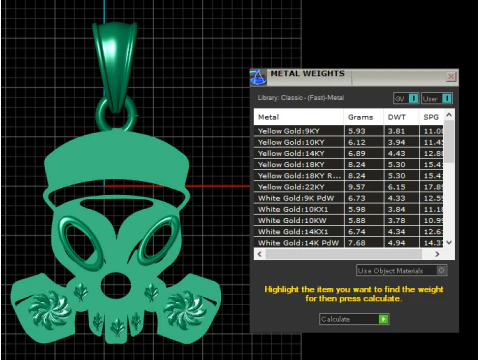This screenshot has height=360, width=480.
Task: Toggle the GV library switch
Action: pos(406,98)
